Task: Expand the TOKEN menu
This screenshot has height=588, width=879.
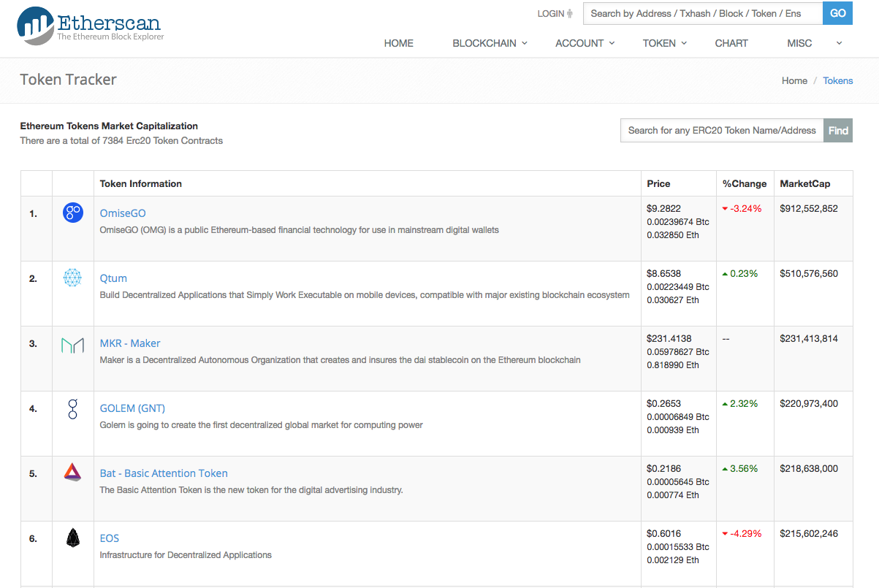Action: pyautogui.click(x=665, y=43)
